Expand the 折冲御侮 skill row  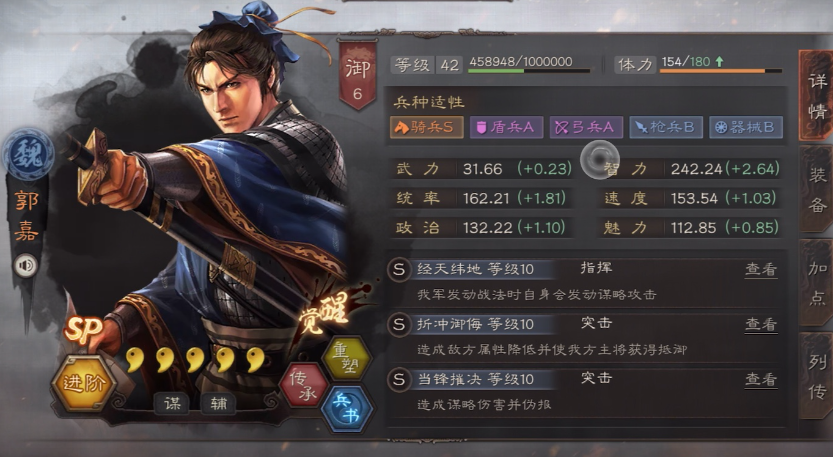[586, 337]
